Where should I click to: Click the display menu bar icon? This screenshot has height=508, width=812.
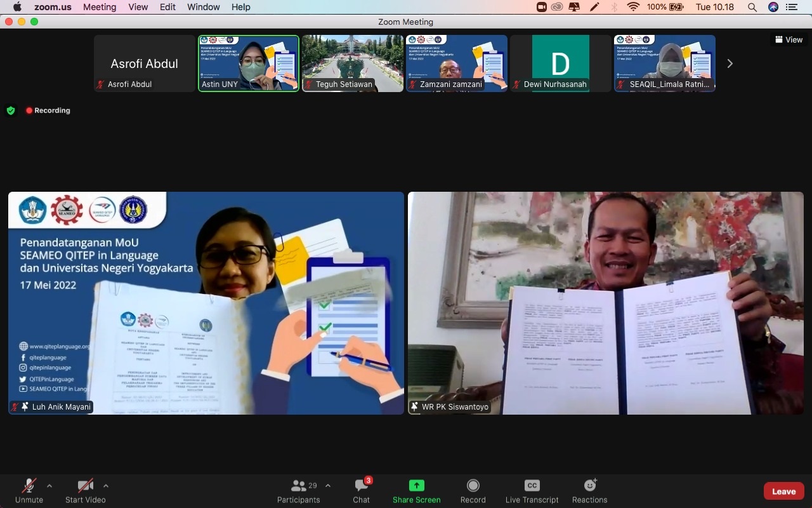coord(575,7)
